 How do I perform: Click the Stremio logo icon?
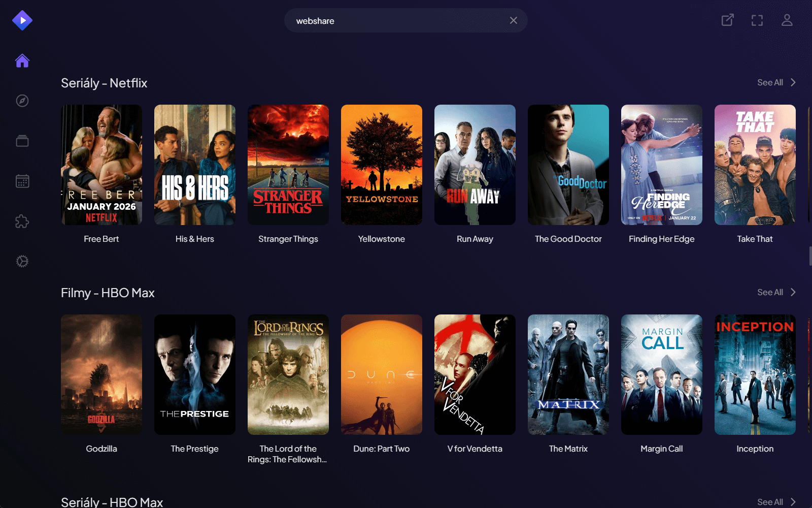tap(22, 20)
